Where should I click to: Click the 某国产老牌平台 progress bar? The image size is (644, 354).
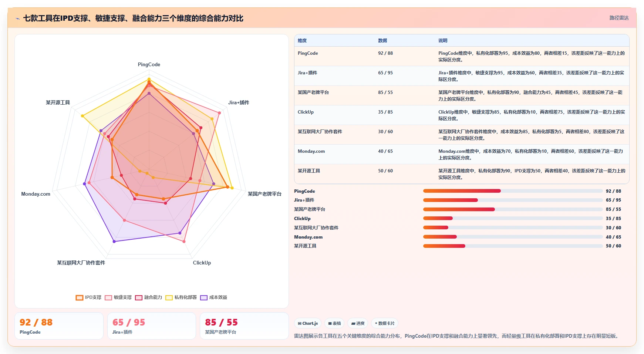(513, 209)
